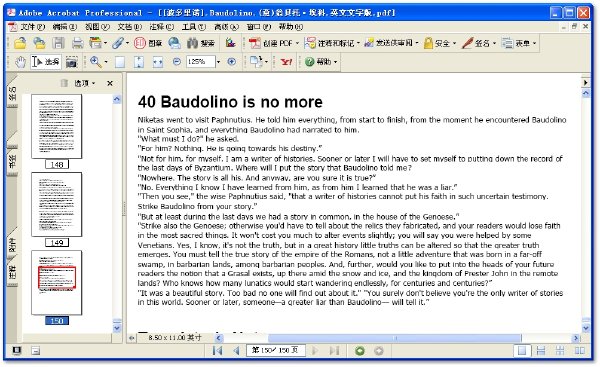Click the full screen monitor icon in status bar
Screen dimensions: 600x367
(x=16, y=350)
